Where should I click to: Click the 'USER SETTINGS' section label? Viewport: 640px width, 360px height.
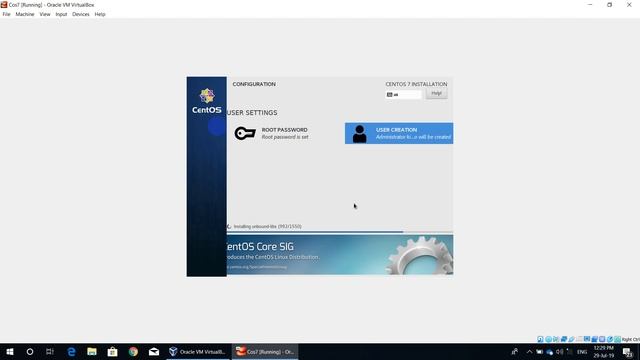pos(252,113)
